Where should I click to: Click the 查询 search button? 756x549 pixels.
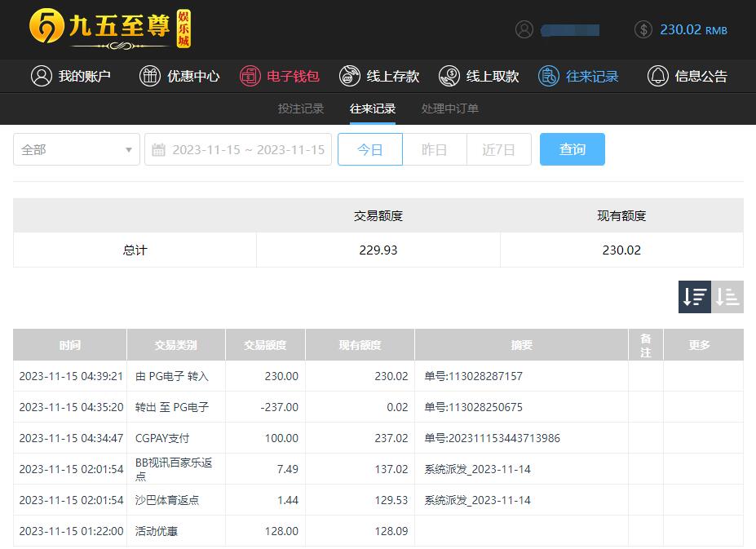pos(573,149)
